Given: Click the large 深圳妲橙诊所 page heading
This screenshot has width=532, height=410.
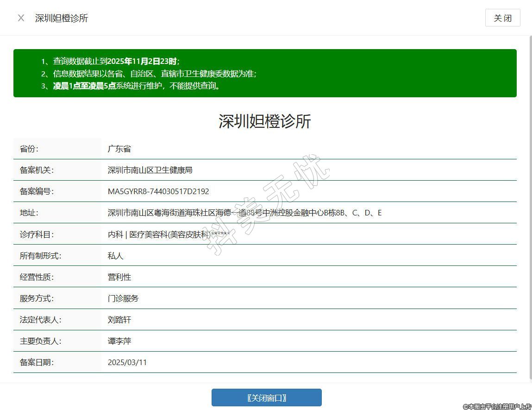Looking at the screenshot, I should pyautogui.click(x=265, y=121).
